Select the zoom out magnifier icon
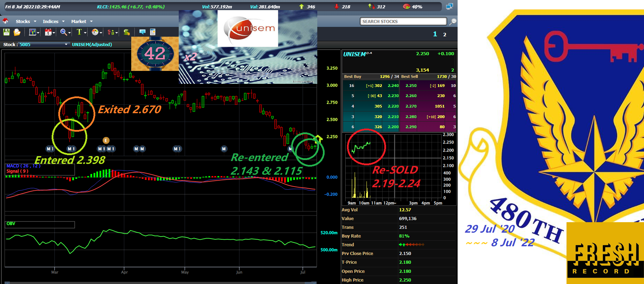 (x=63, y=32)
